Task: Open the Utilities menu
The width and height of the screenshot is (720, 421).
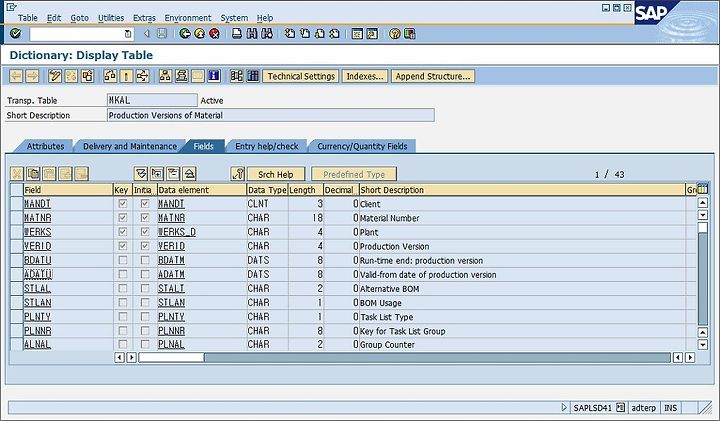Action: (x=111, y=18)
